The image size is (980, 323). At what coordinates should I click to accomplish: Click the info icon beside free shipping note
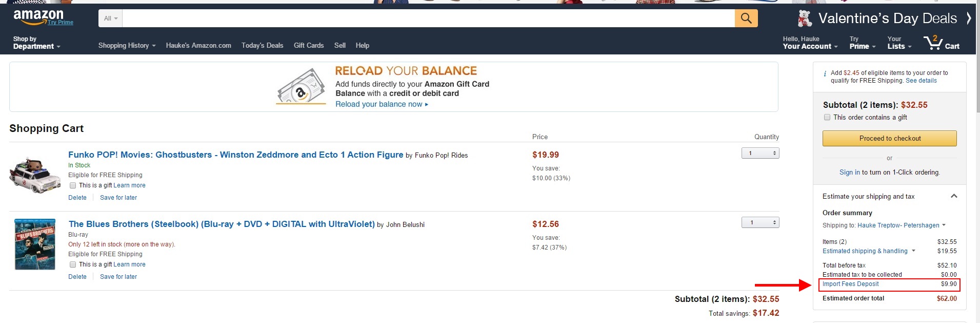825,73
